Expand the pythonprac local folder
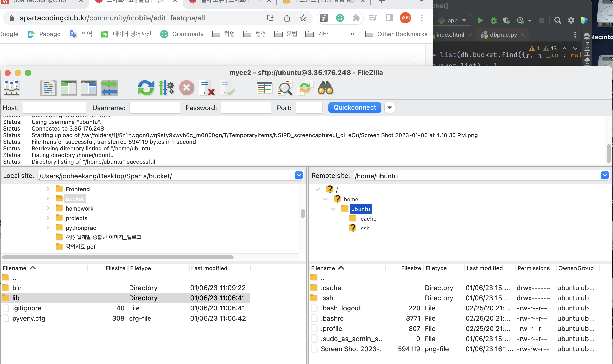This screenshot has height=364, width=613. coord(48,228)
